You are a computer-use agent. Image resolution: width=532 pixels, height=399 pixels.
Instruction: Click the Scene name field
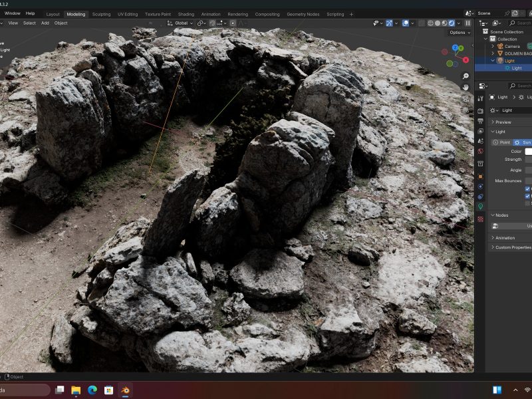[x=489, y=13]
